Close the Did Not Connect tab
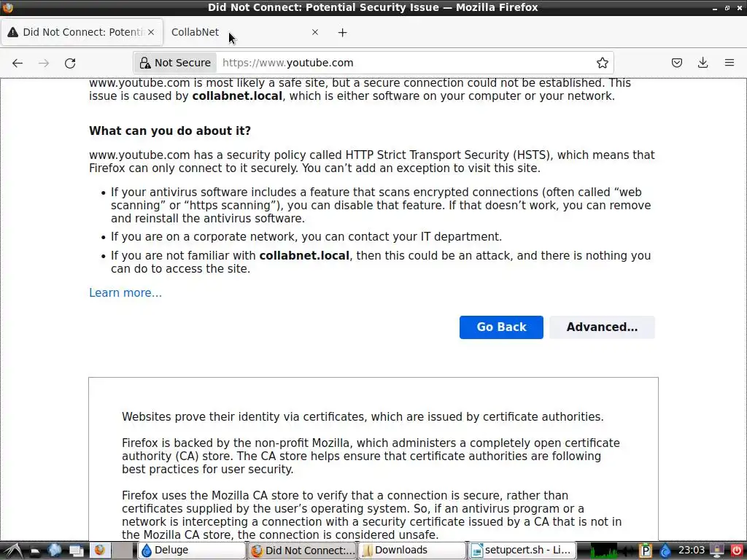This screenshot has height=560, width=747. point(151,32)
